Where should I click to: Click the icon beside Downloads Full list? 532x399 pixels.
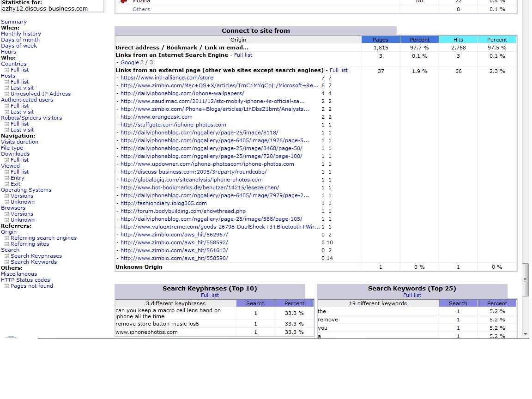coord(6,160)
